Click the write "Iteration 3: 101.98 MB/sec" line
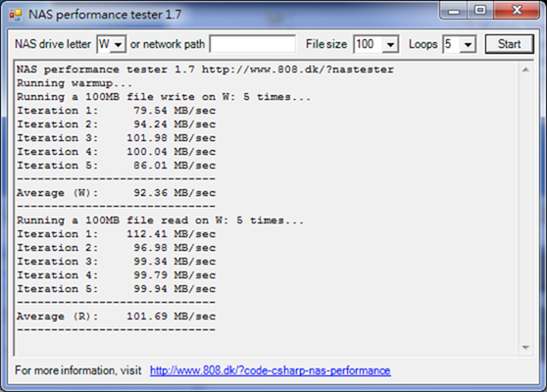The image size is (547, 392). [x=117, y=138]
